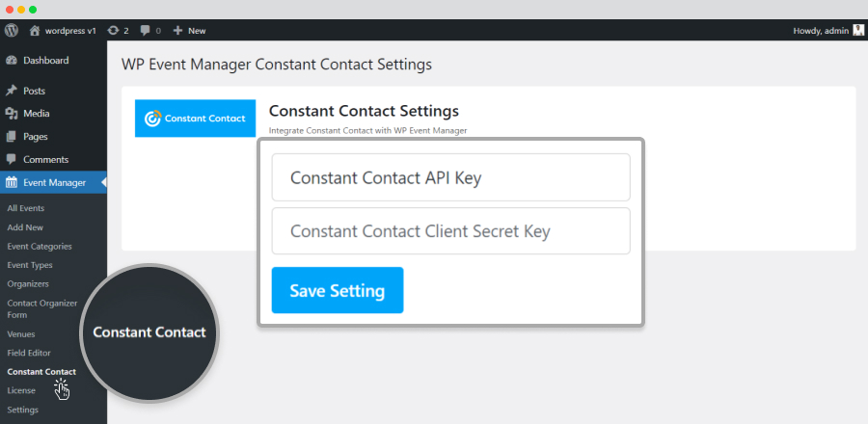Click the plus New button in admin bar
The height and width of the screenshot is (424, 868).
(189, 31)
